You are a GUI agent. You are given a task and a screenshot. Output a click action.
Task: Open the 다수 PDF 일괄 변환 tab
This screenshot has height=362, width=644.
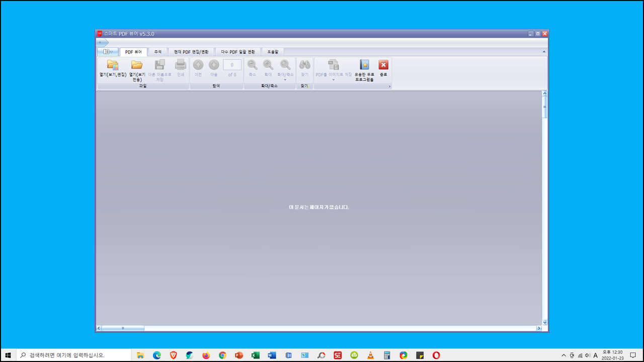point(238,52)
